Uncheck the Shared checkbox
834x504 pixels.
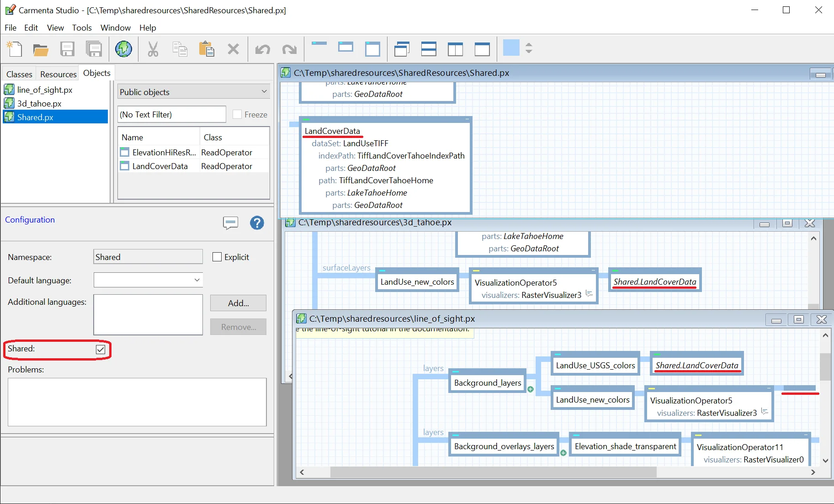(x=101, y=350)
